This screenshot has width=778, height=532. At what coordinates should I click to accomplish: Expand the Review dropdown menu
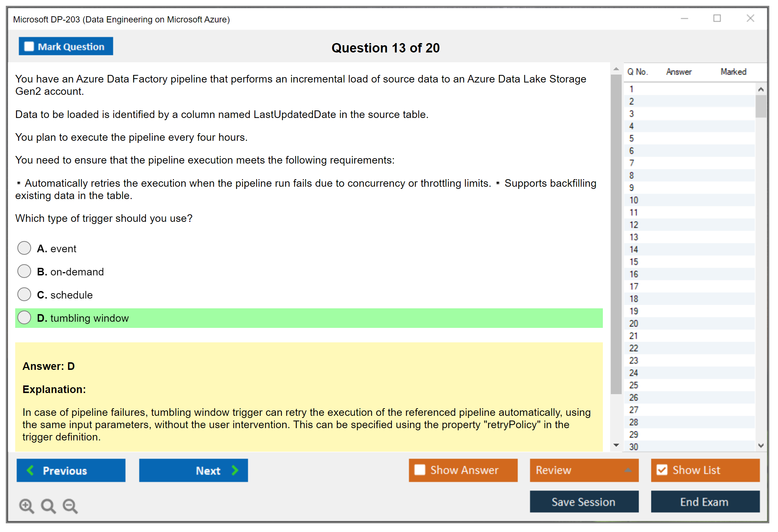(628, 470)
